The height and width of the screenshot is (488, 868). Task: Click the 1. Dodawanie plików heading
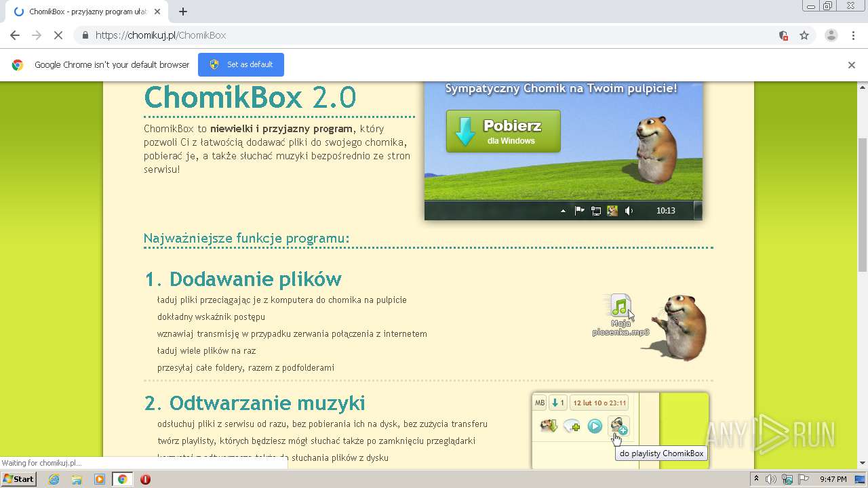[x=243, y=279]
